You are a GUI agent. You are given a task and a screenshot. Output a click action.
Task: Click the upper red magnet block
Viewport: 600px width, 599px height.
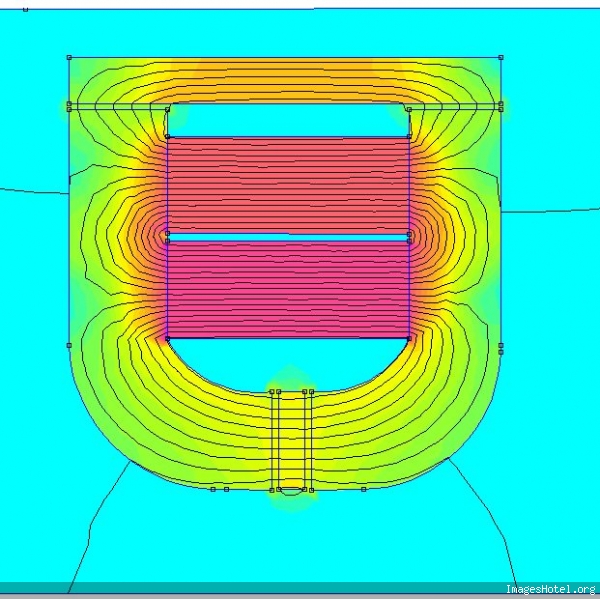coord(288,185)
